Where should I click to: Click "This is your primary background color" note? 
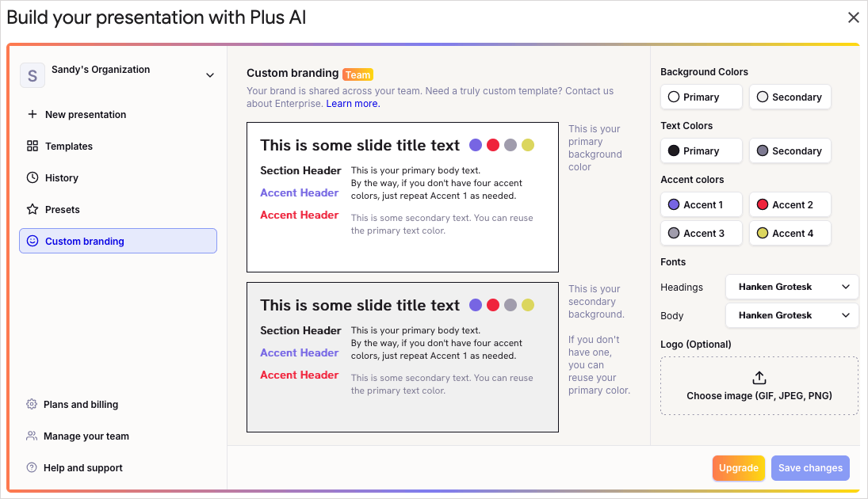[x=595, y=147]
